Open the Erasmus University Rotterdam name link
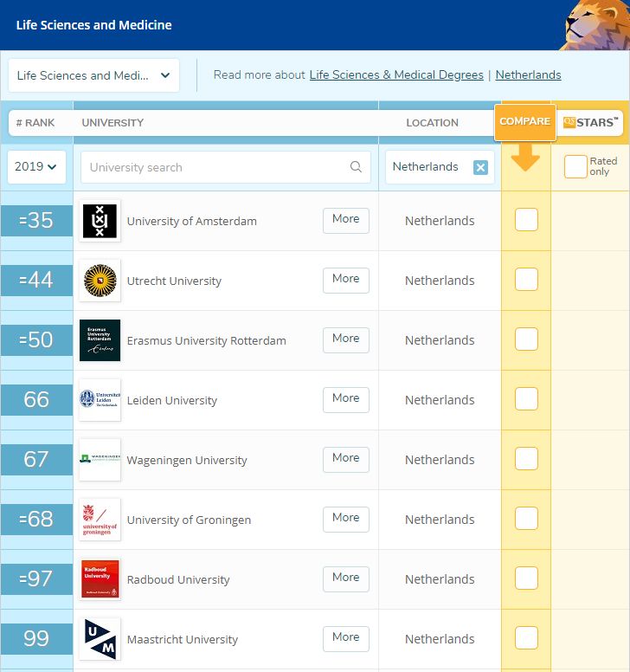 (207, 340)
